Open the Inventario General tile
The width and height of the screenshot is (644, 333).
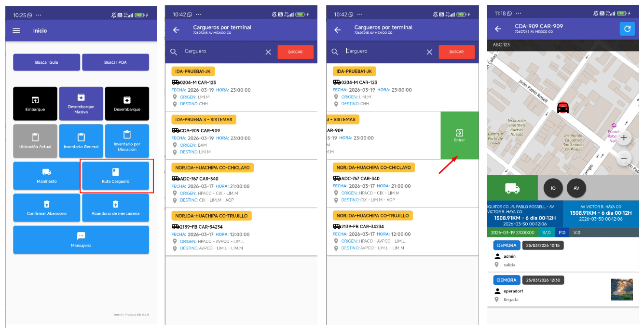[x=81, y=140]
